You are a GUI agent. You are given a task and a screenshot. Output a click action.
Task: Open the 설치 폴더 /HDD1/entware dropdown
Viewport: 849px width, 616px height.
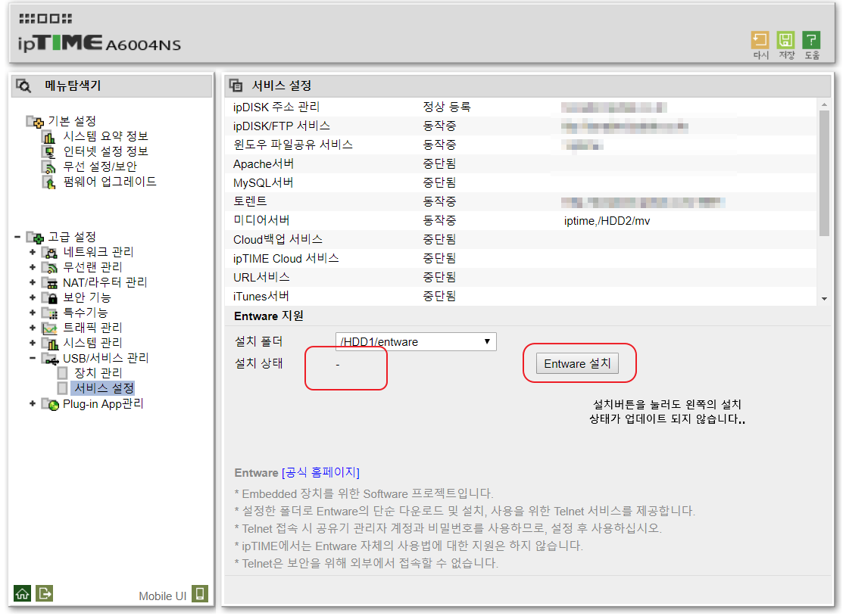click(416, 342)
